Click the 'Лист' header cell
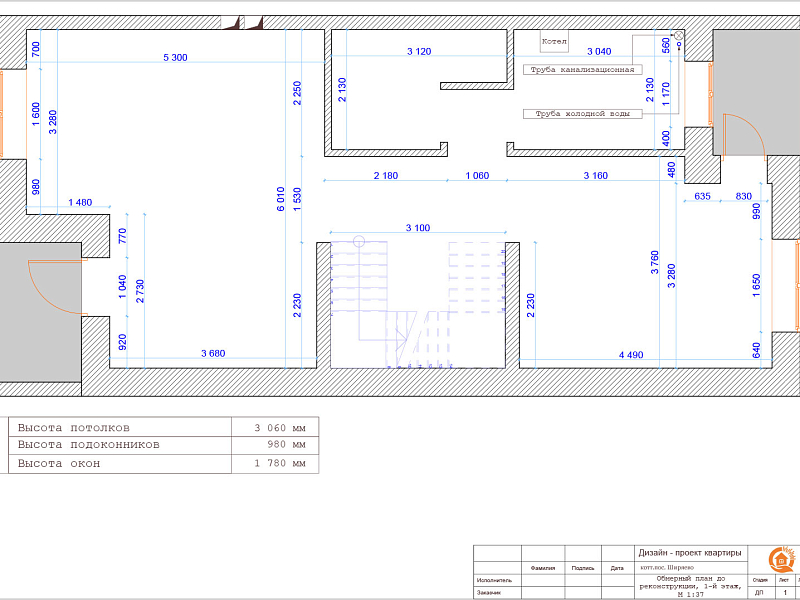Viewport: 800px width, 600px height. (783, 580)
